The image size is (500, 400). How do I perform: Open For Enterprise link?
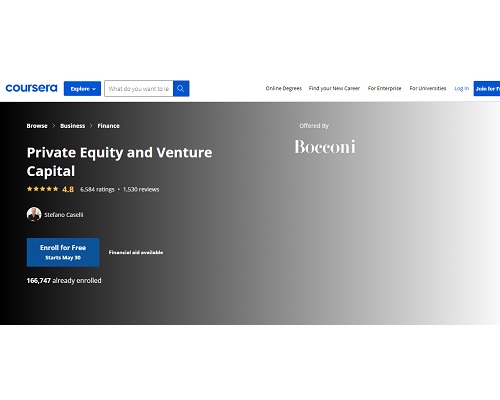click(384, 88)
